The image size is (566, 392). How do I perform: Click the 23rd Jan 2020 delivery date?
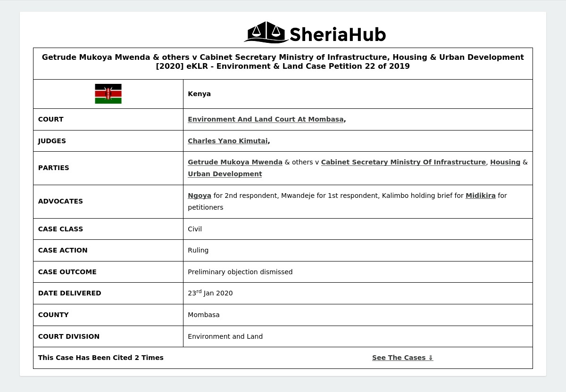coord(210,293)
